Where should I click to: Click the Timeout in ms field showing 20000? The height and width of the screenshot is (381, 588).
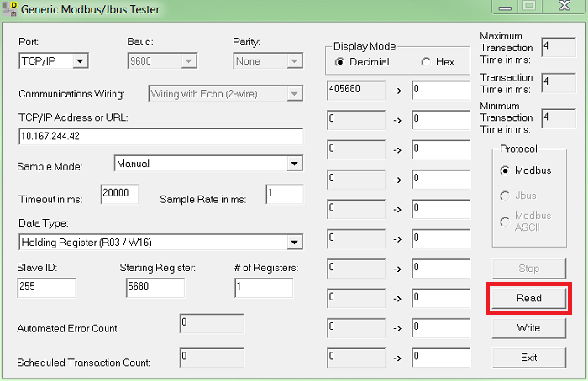(x=119, y=194)
